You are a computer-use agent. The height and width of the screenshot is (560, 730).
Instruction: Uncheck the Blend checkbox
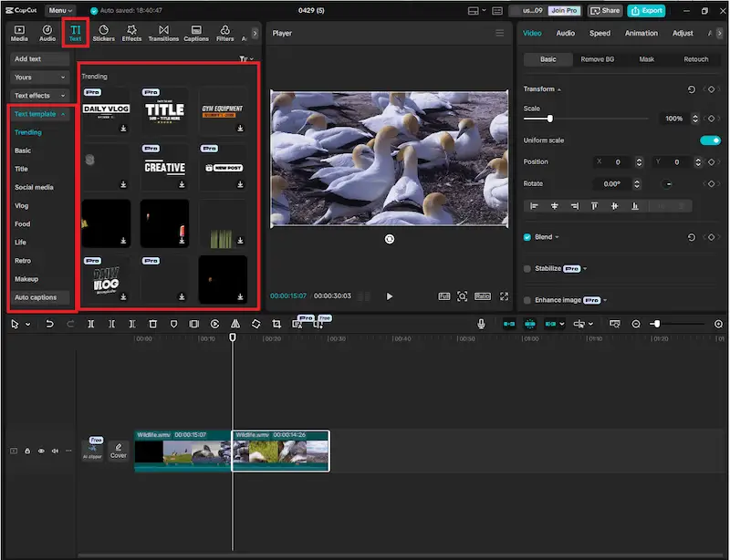pos(527,237)
